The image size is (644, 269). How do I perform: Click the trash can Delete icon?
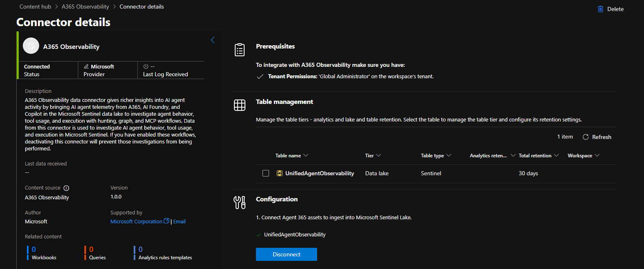(600, 9)
